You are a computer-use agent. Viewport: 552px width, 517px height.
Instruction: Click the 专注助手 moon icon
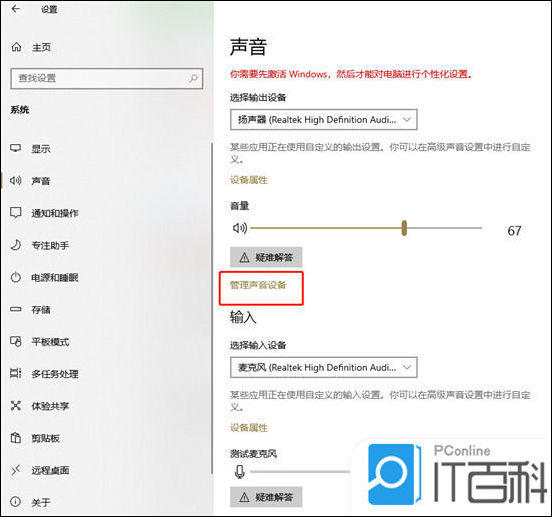tap(16, 245)
